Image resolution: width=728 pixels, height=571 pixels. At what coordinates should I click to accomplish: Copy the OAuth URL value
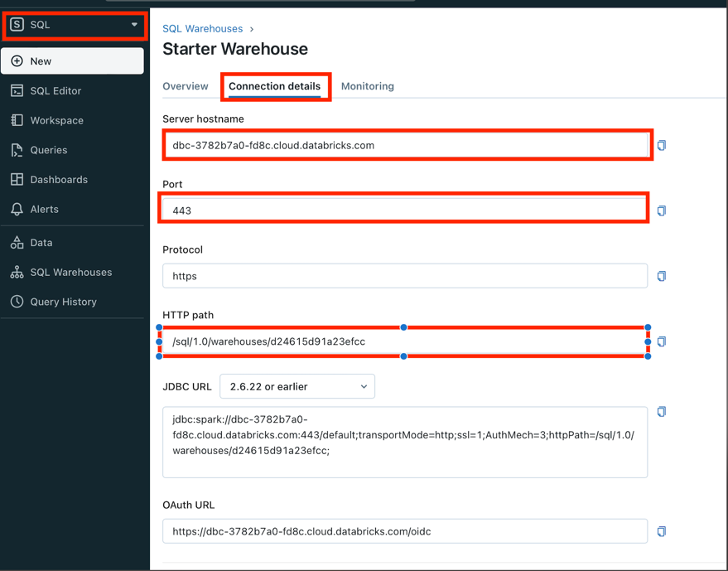[x=661, y=532]
